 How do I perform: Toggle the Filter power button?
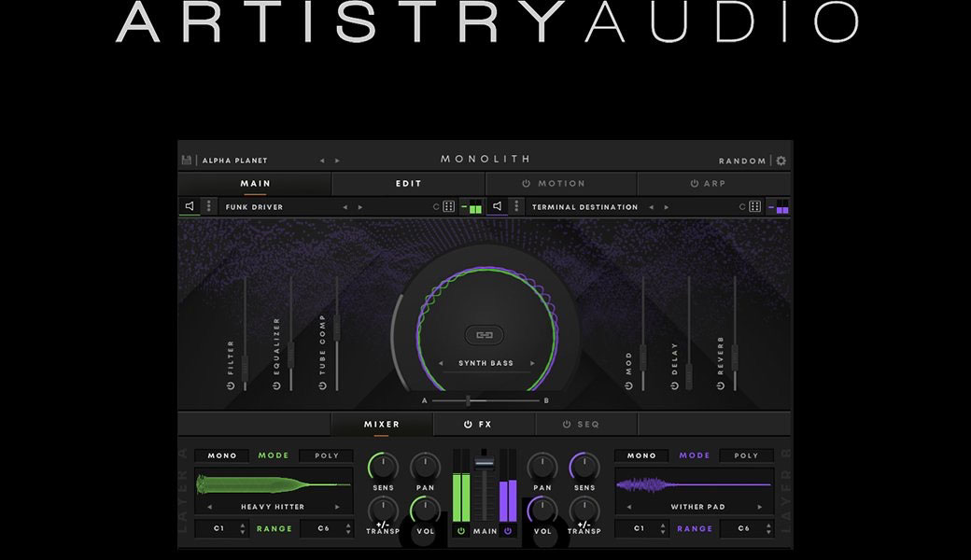231,385
